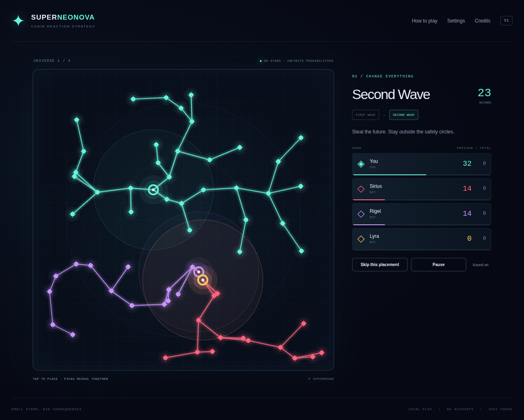Open the Credits page
The width and height of the screenshot is (524, 420).
tap(483, 21)
